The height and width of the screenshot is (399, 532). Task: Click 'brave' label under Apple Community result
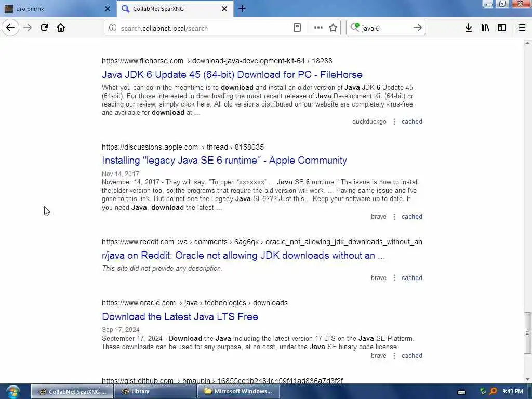pyautogui.click(x=379, y=217)
